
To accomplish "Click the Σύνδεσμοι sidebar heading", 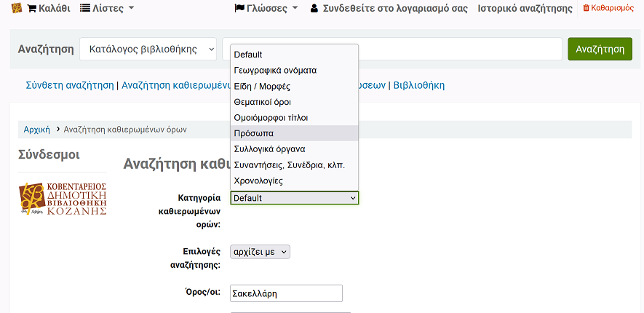I will pyautogui.click(x=49, y=154).
